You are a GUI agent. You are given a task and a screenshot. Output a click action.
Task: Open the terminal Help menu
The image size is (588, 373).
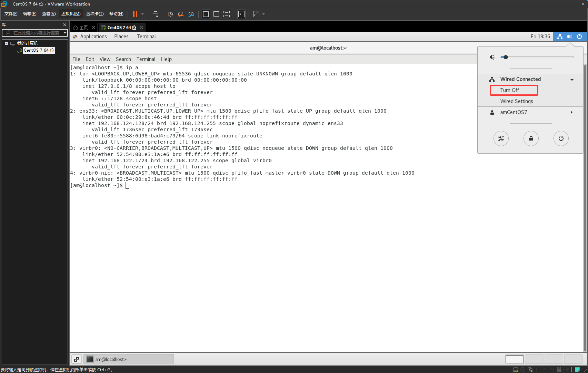coord(166,59)
